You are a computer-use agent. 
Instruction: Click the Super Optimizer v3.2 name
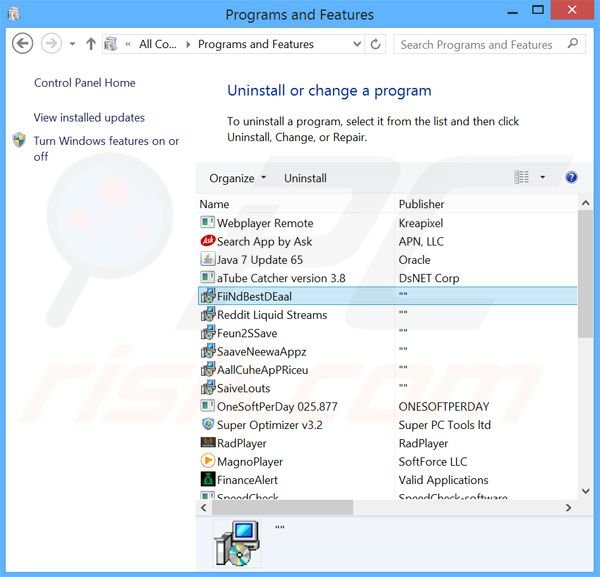click(270, 425)
